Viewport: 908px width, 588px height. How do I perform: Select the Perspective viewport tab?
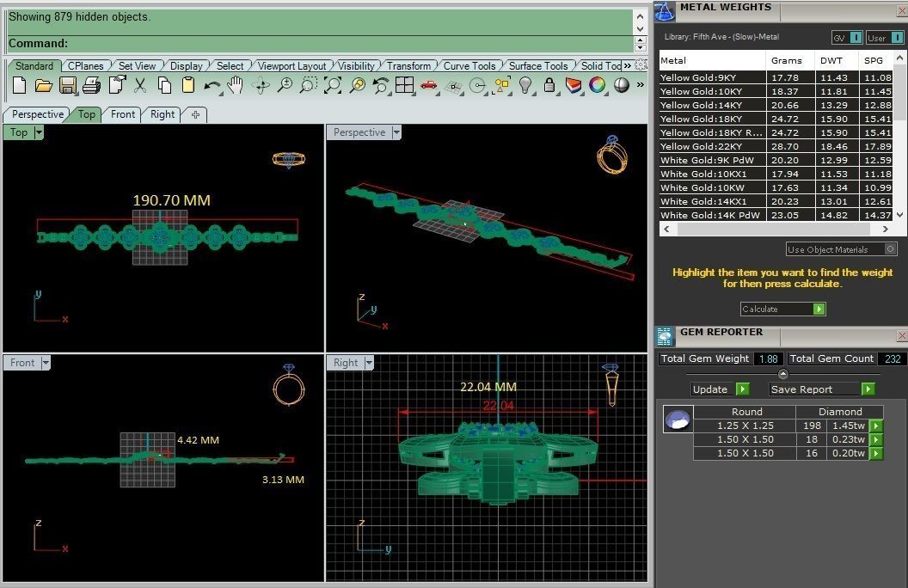point(38,114)
